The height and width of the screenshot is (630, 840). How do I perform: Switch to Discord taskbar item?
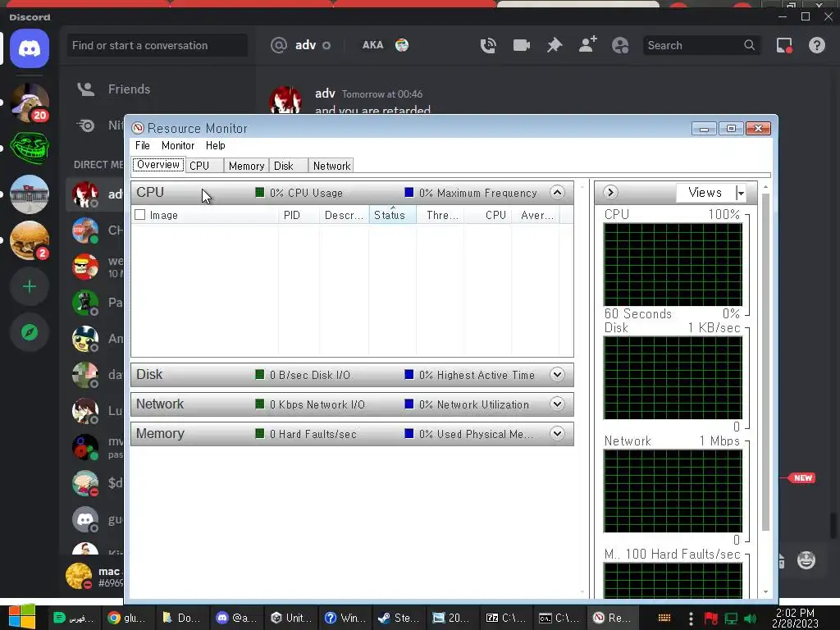[236, 618]
